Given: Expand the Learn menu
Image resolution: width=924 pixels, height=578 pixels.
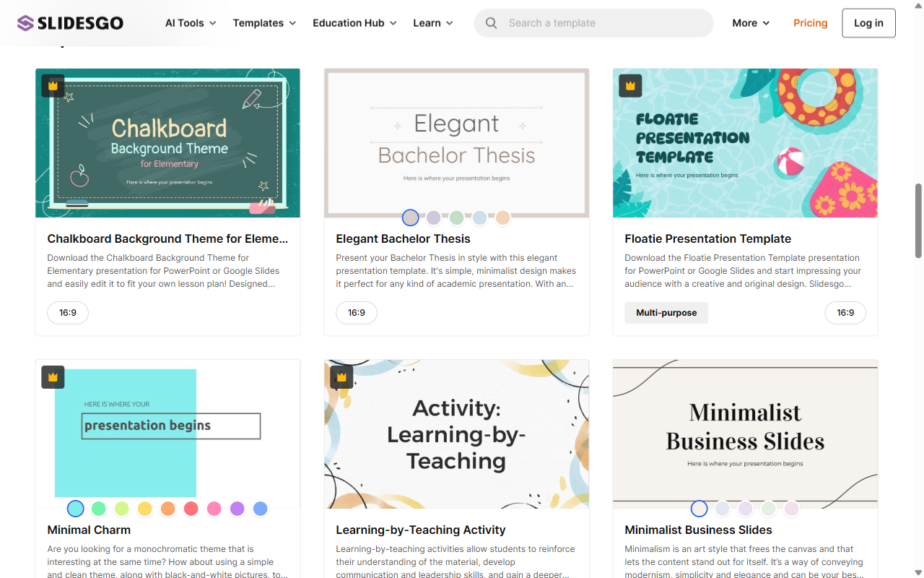Looking at the screenshot, I should point(433,23).
